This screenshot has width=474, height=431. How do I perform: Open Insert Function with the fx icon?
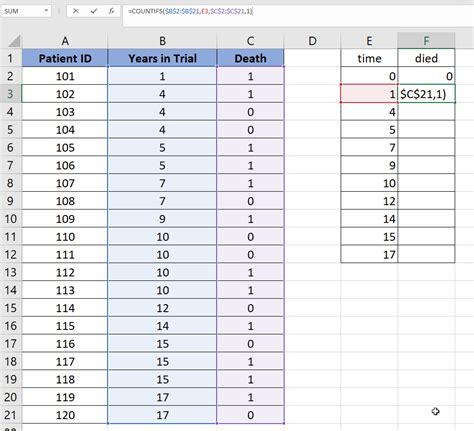coord(111,11)
